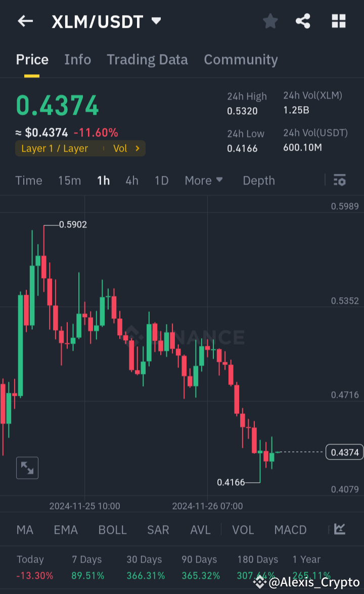Image resolution: width=364 pixels, height=594 pixels.
Task: Apply the MACD indicator
Action: pyautogui.click(x=290, y=529)
